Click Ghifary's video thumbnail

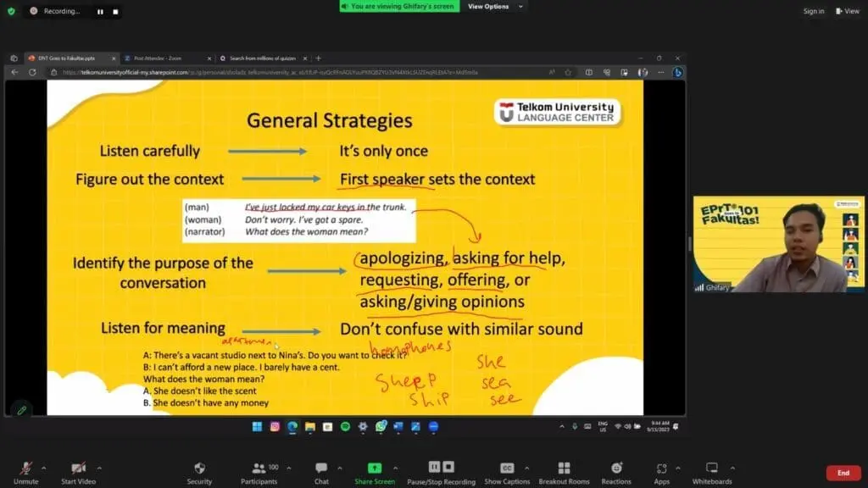coord(778,244)
